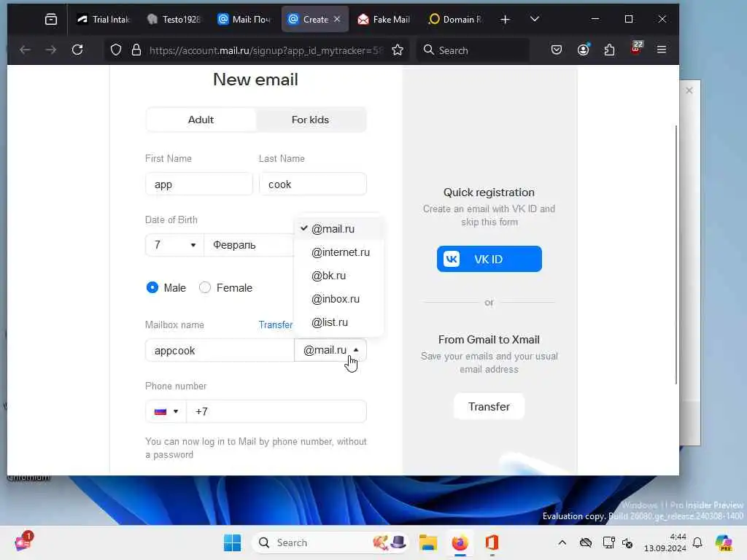Screen dimensions: 747x560
Task: Open volume muted tray icon
Action: coord(627,542)
